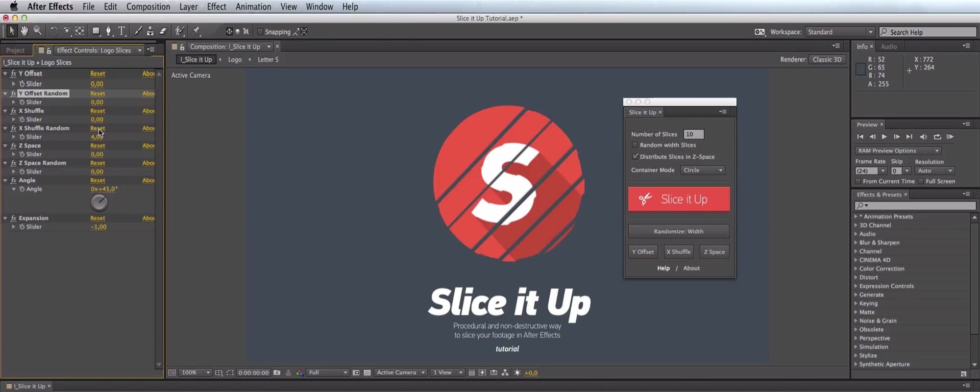The image size is (980, 392).
Task: Click the X Shuffle button in script panel
Action: (x=678, y=252)
